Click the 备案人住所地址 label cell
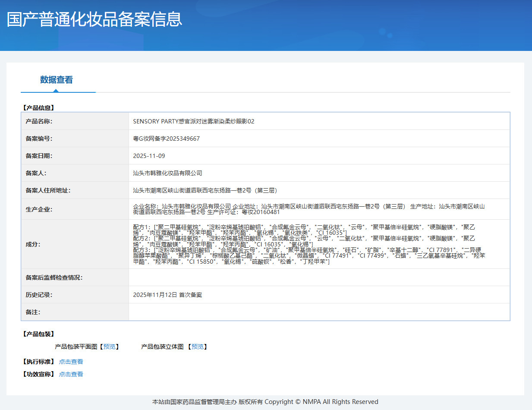 coord(75,190)
